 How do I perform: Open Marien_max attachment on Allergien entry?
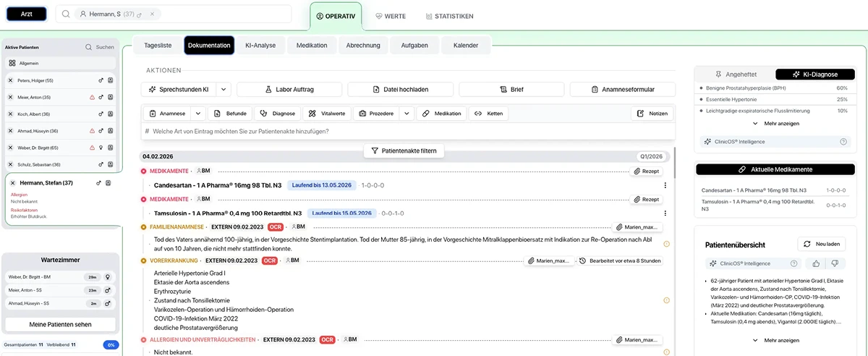(638, 339)
